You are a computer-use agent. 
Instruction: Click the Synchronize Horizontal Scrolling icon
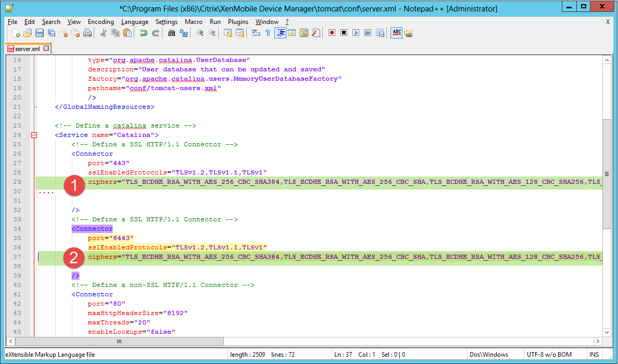tap(239, 33)
